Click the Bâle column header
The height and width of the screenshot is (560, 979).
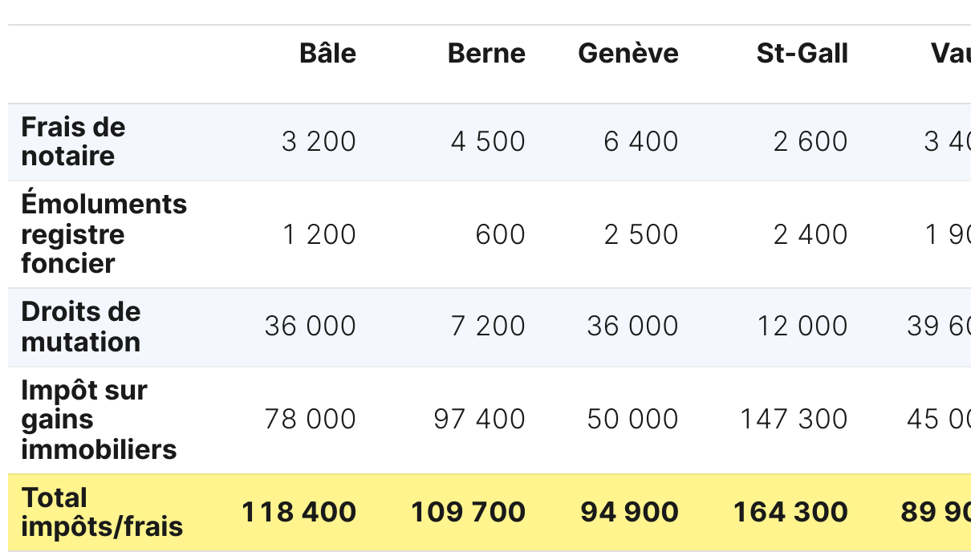327,54
